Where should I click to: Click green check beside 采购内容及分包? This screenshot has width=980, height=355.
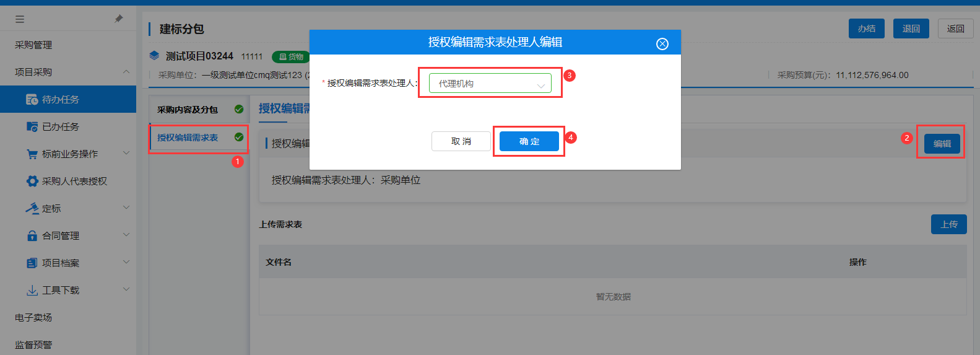[x=239, y=110]
